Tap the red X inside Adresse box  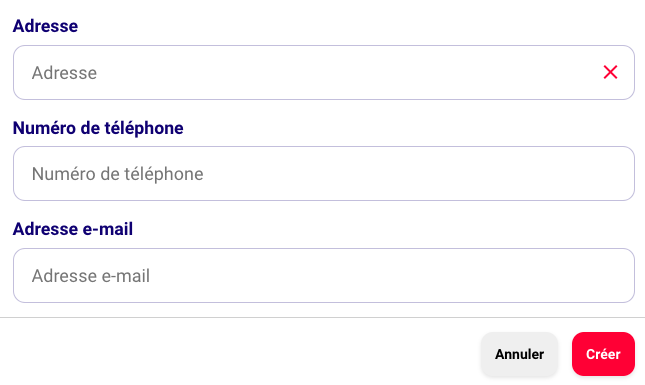(610, 72)
